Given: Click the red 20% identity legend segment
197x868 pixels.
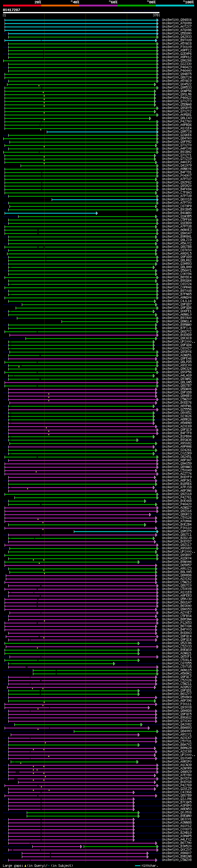Looking at the screenshot, I should (x=22, y=6).
